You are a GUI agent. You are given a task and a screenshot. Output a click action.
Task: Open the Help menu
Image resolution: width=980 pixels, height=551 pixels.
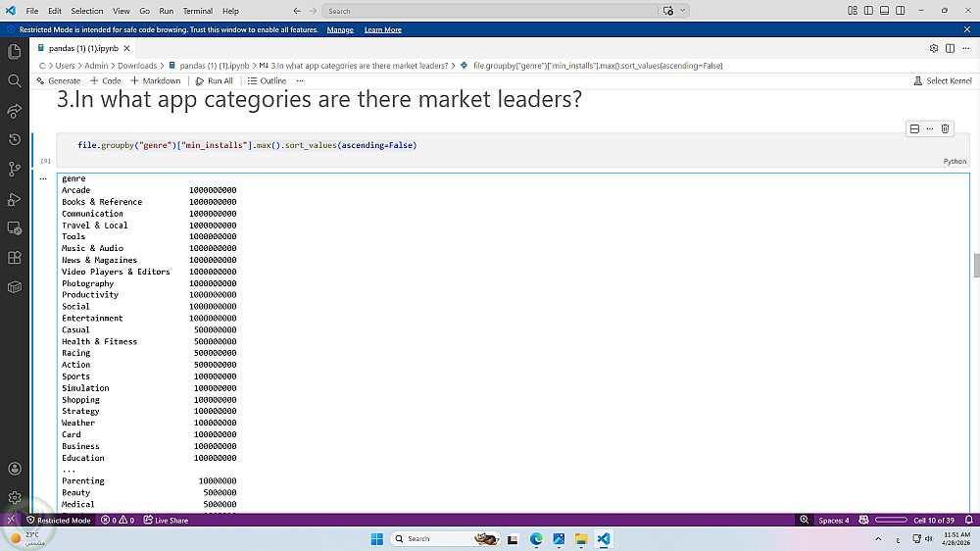click(x=230, y=11)
